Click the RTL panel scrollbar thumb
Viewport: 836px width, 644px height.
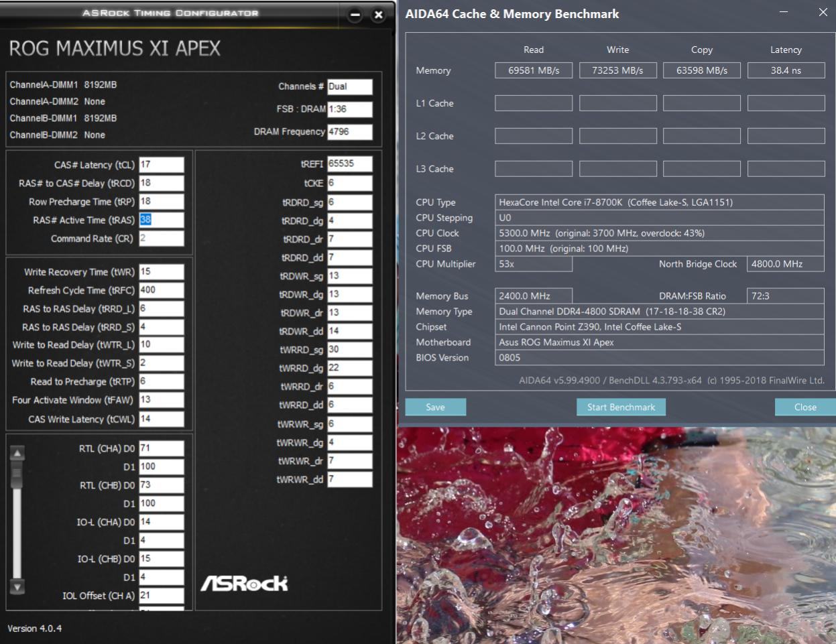17,476
